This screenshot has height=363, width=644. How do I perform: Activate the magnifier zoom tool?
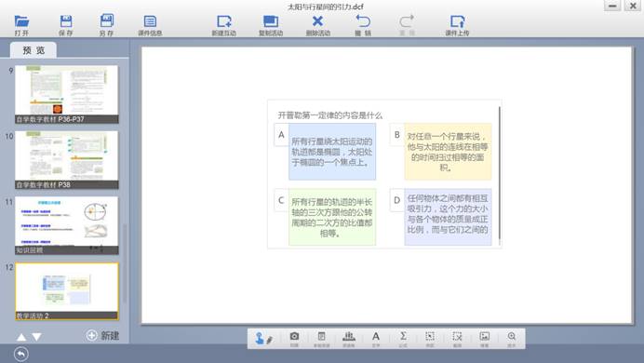tap(512, 339)
